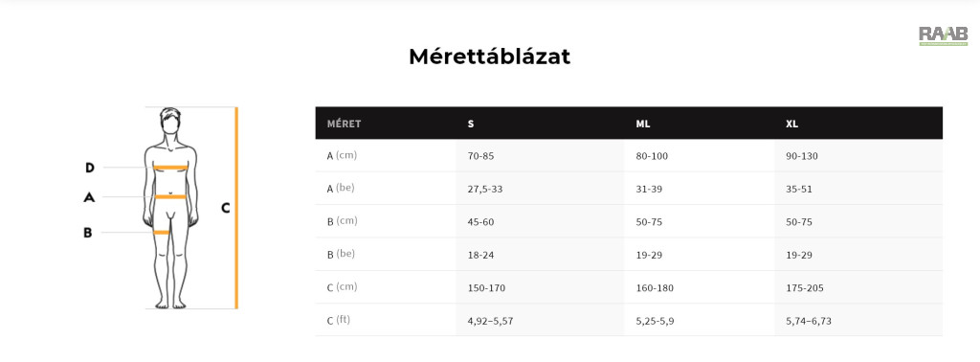
Task: Click the letter A label beside figure
Action: click(x=89, y=197)
